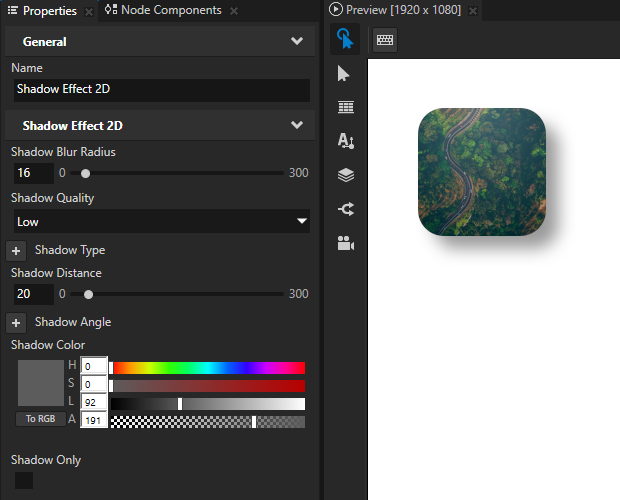Select the camera tool

point(346,243)
